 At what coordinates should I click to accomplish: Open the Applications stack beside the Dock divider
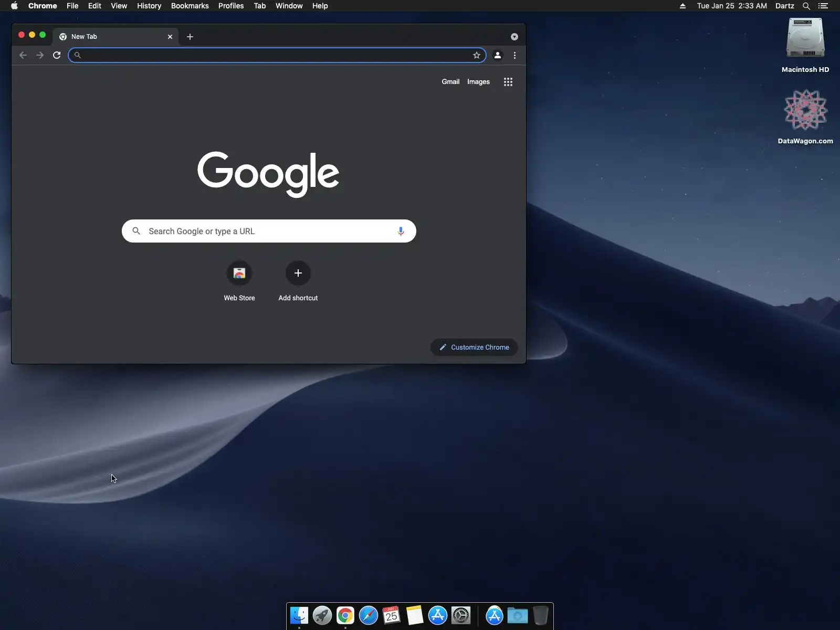pos(495,615)
